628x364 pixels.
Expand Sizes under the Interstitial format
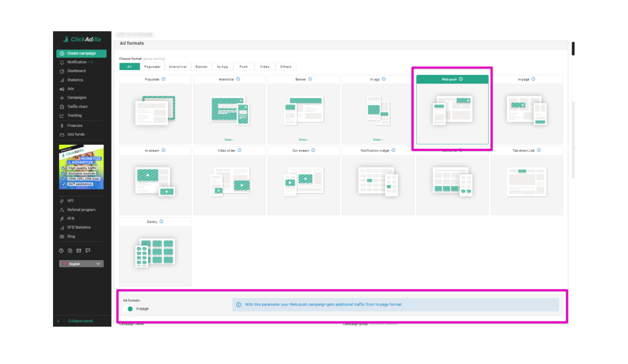[x=229, y=140]
